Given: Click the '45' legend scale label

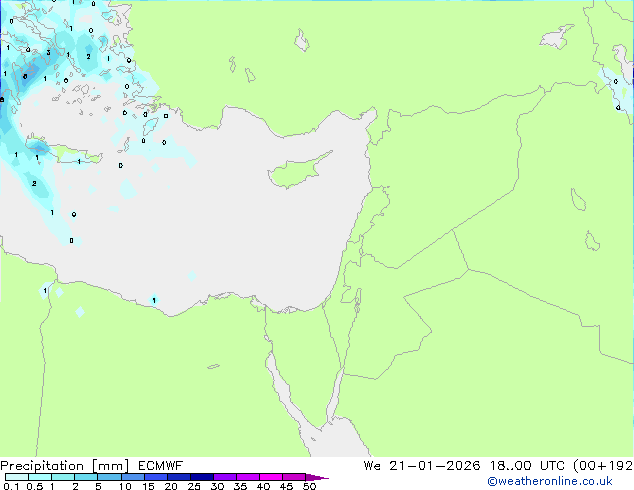Looking at the screenshot, I should (286, 486).
